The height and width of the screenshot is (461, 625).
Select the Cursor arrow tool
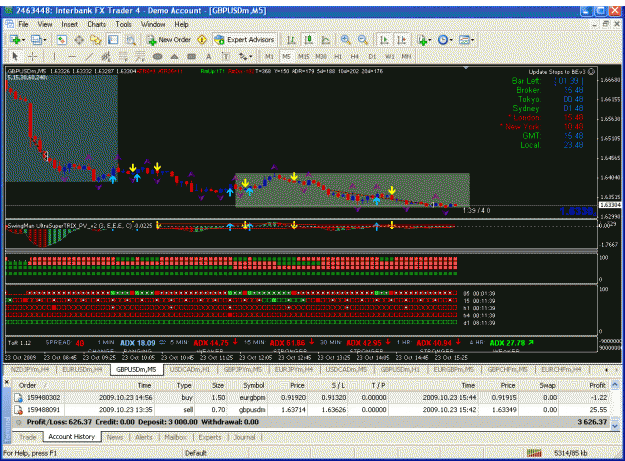point(15,57)
